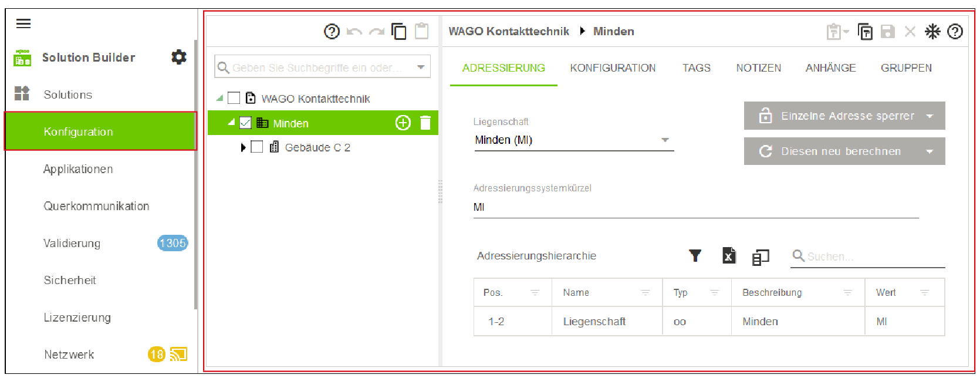The height and width of the screenshot is (378, 980).
Task: Click the Gebäude C 2 building icon
Action: [274, 147]
